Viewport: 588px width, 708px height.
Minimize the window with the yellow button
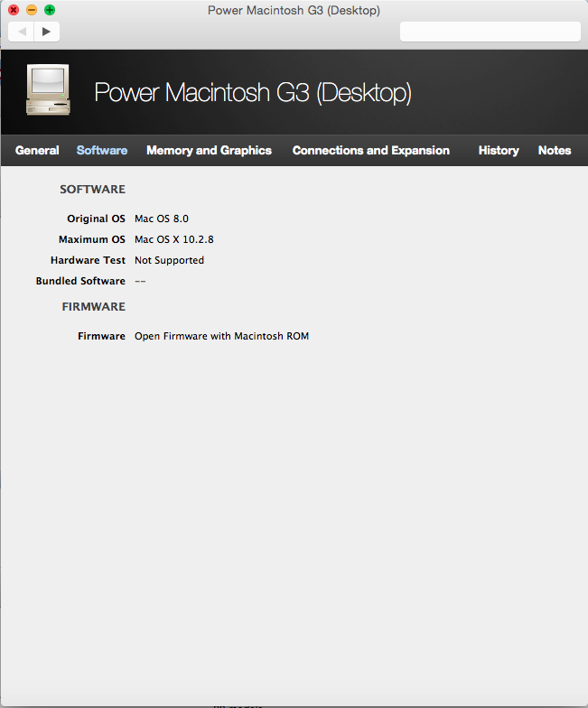[x=32, y=9]
